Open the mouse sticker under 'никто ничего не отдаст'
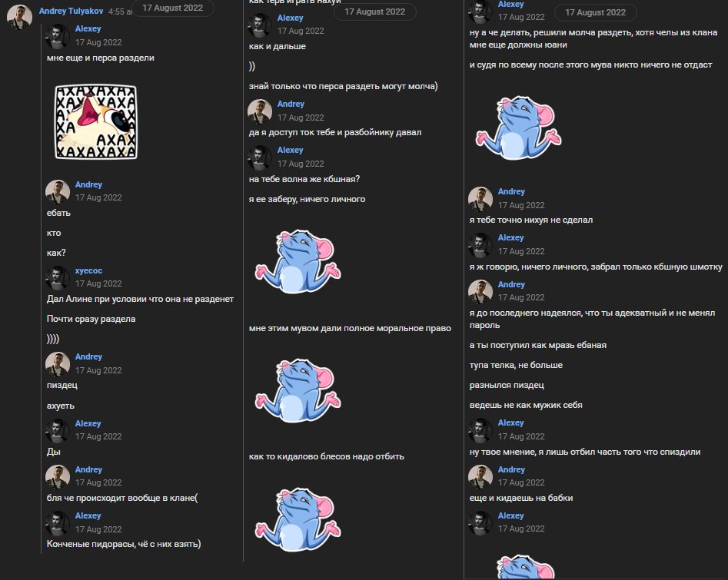The image size is (728, 580). tap(519, 128)
